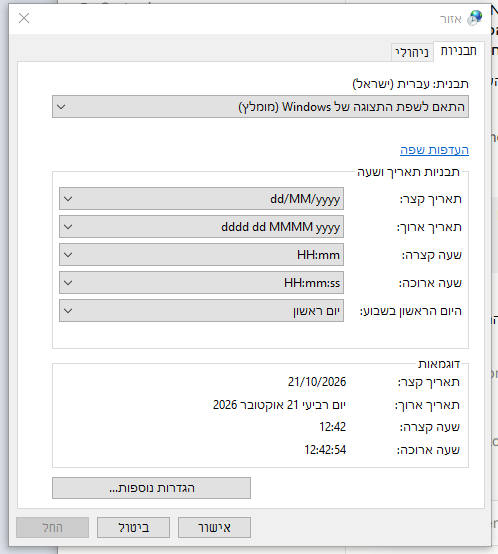The height and width of the screenshot is (554, 498).
Task: Select the תבניות tab
Action: point(458,51)
